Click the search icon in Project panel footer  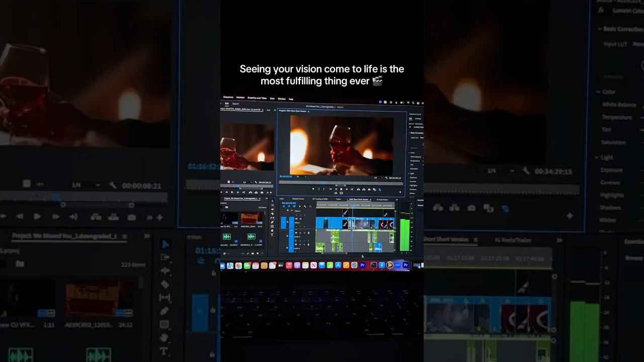coord(248,253)
